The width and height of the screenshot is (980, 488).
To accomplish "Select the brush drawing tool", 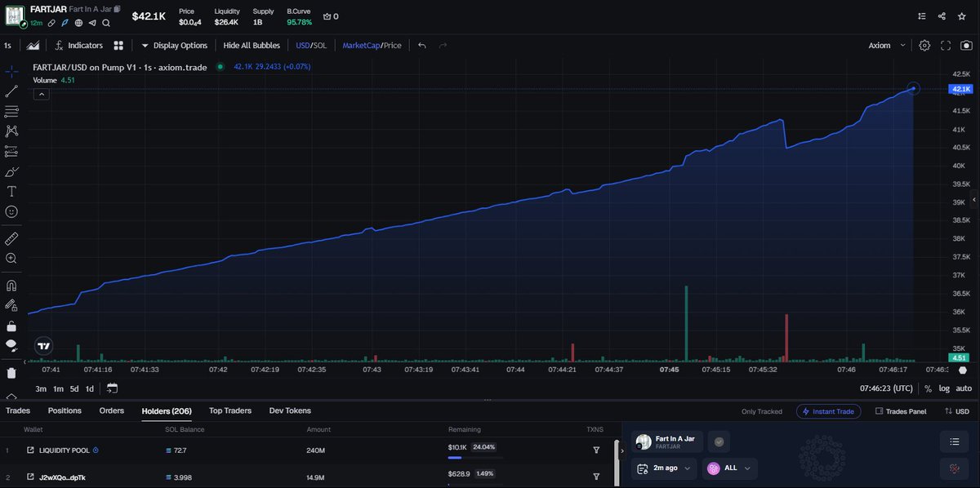I will point(11,171).
